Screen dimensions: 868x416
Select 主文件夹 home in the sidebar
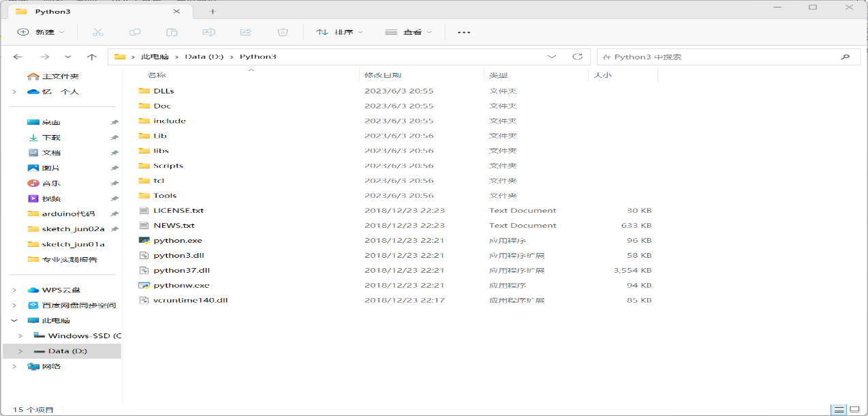click(61, 76)
